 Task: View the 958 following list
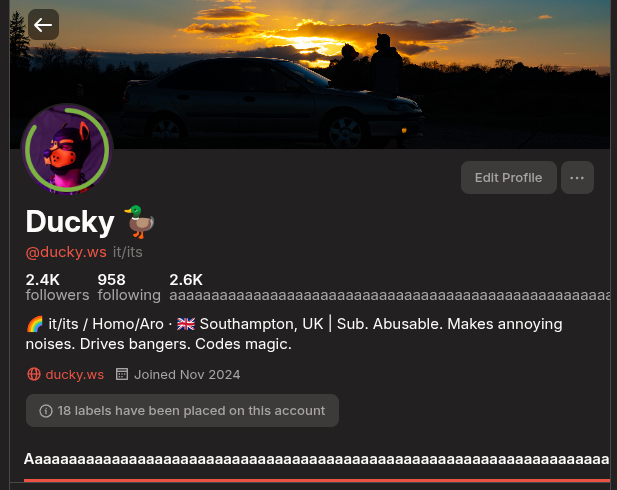click(x=129, y=287)
